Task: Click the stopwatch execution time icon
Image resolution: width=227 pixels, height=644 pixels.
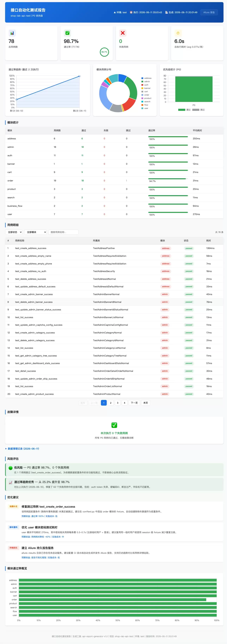Action: [x=178, y=33]
